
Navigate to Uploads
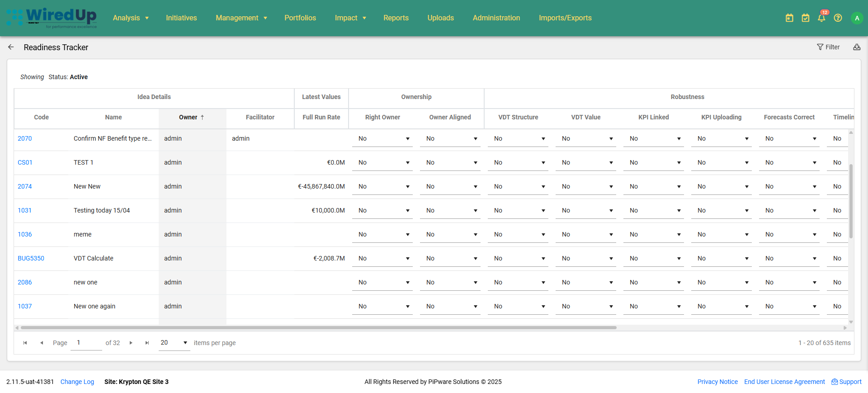click(441, 18)
